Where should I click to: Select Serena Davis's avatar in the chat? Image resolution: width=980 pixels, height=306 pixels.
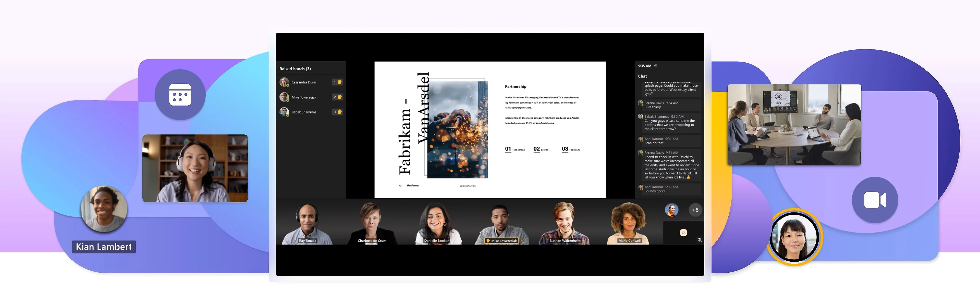click(x=641, y=103)
